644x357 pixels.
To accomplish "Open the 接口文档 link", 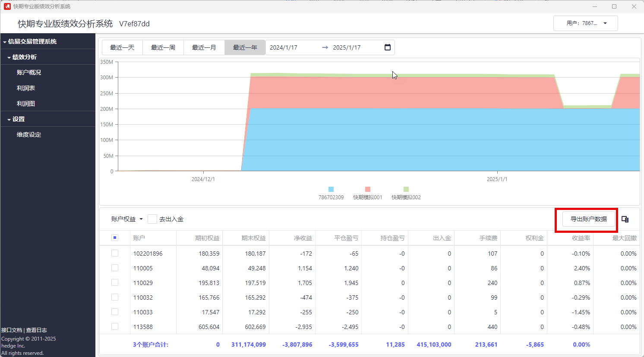I will click(12, 330).
